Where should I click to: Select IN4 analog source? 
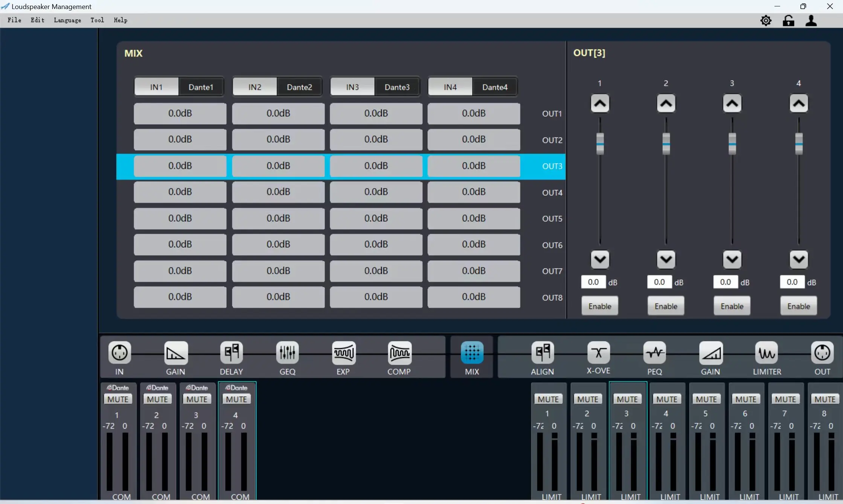coord(450,87)
